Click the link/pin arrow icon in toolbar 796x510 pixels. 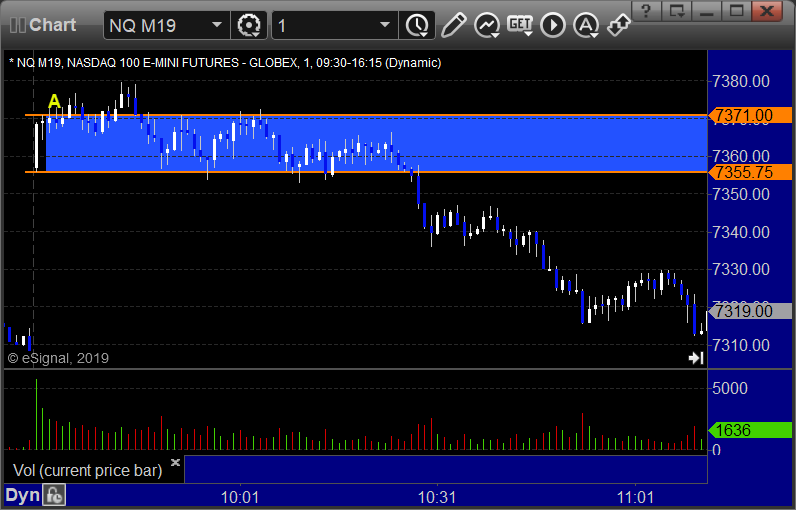point(619,25)
